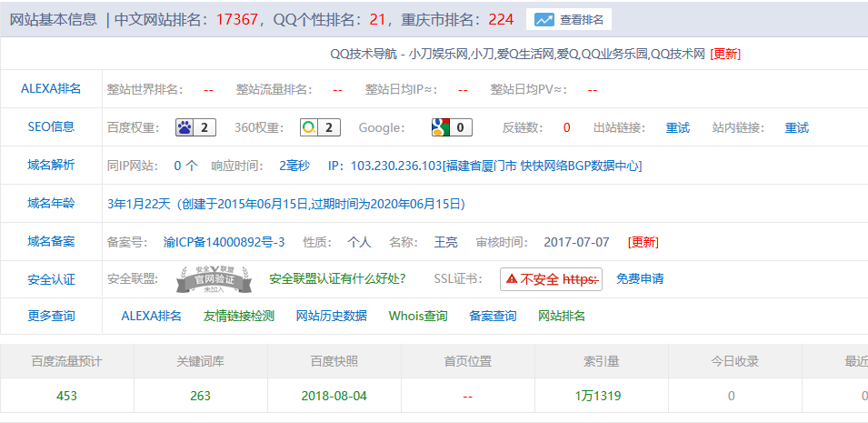Click the 安全联盟 官网验证 badge
This screenshot has height=423, width=868.
coord(214,279)
